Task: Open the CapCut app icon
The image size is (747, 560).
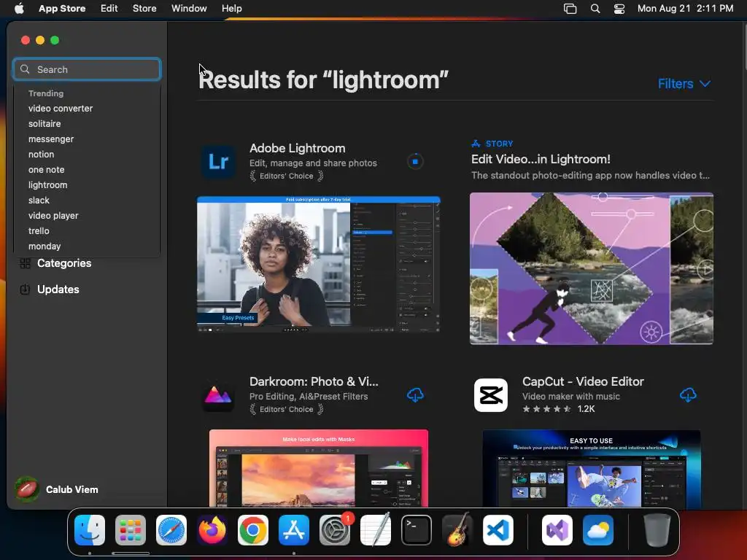Action: click(x=491, y=394)
